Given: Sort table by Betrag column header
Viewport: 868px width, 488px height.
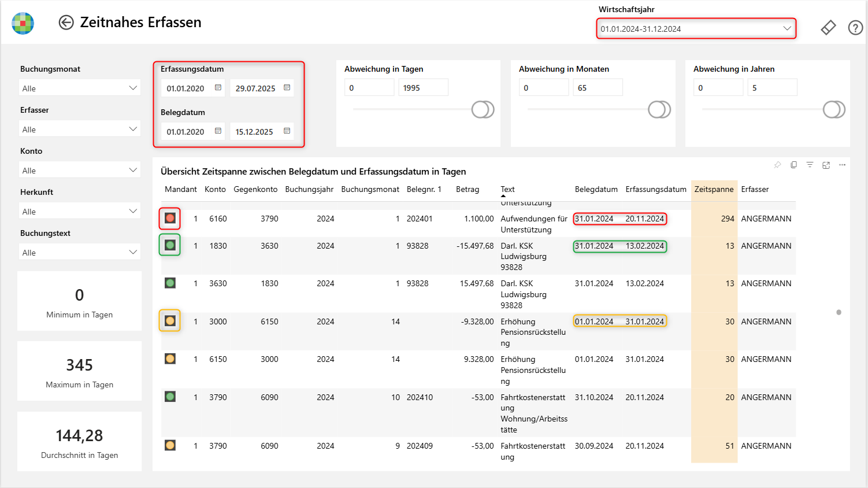Looking at the screenshot, I should pos(468,189).
